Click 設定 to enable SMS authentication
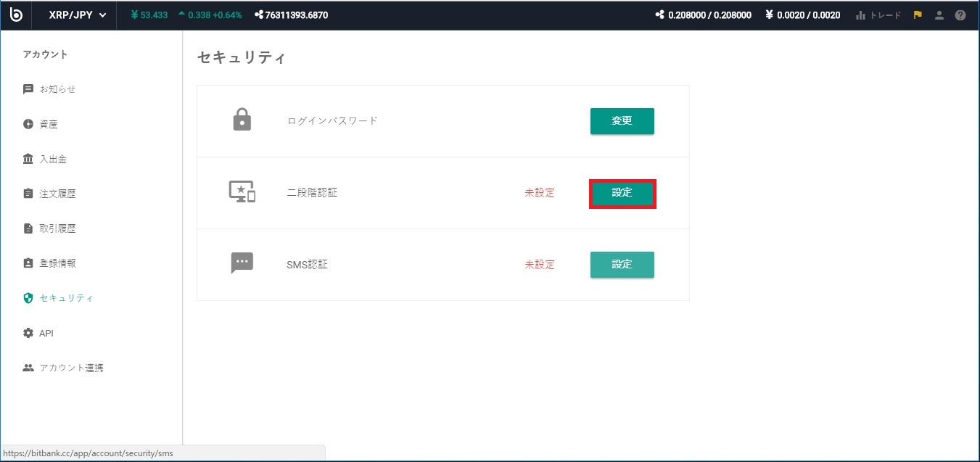The height and width of the screenshot is (462, 980). pyautogui.click(x=622, y=264)
